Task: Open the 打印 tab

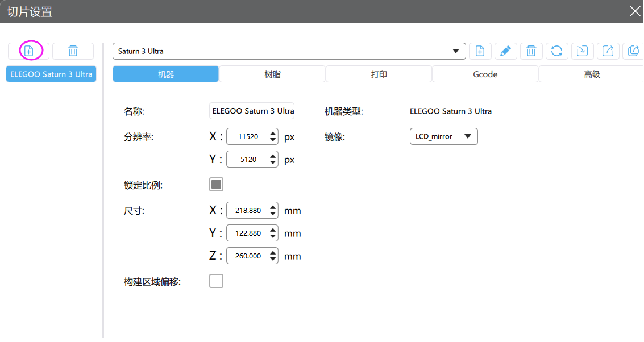Action: 379,74
